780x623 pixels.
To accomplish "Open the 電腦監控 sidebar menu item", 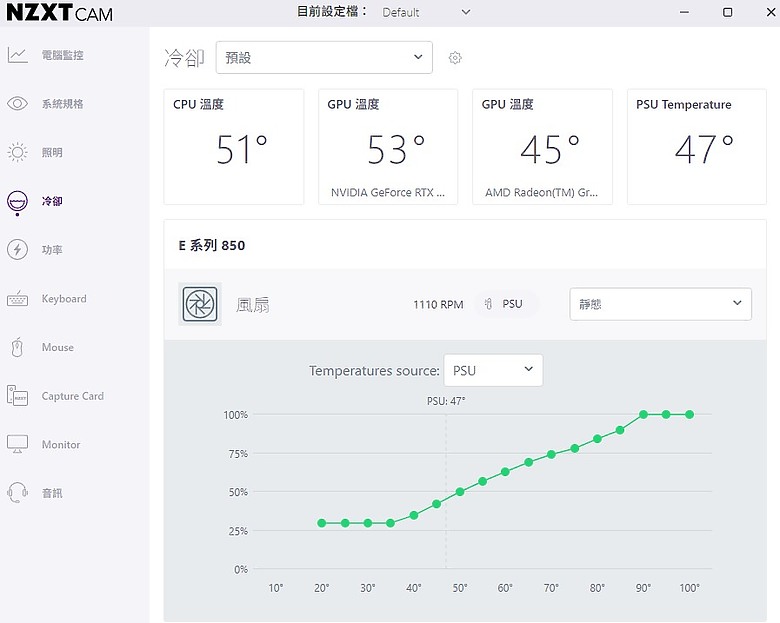I will point(63,55).
